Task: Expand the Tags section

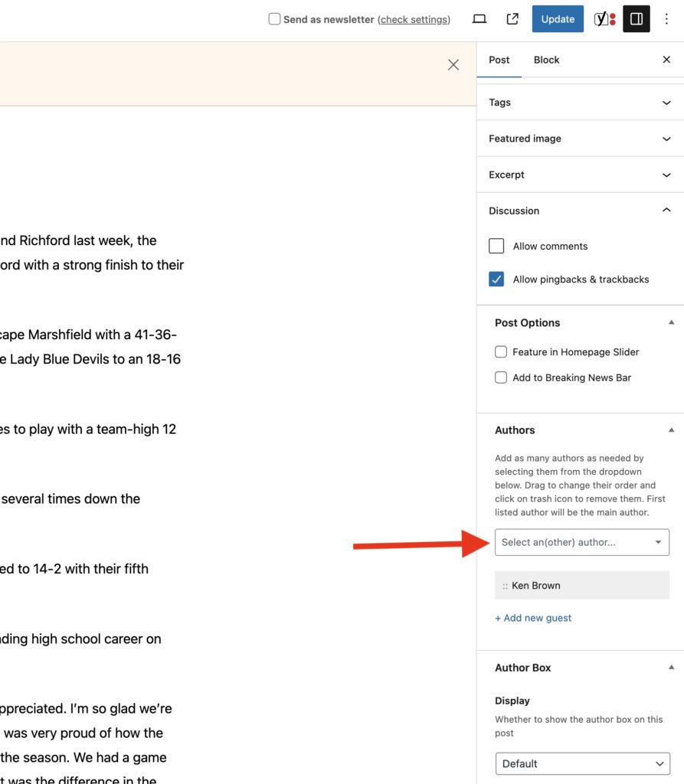Action: tap(579, 103)
